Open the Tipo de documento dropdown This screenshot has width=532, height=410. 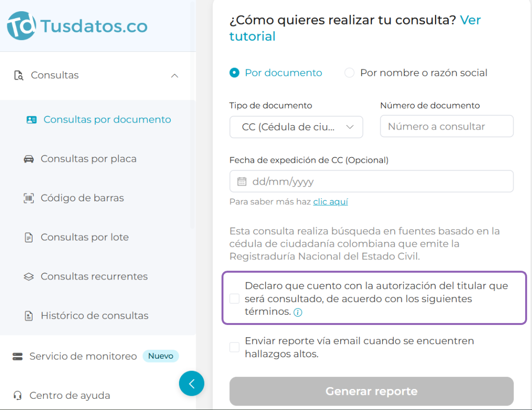point(296,127)
